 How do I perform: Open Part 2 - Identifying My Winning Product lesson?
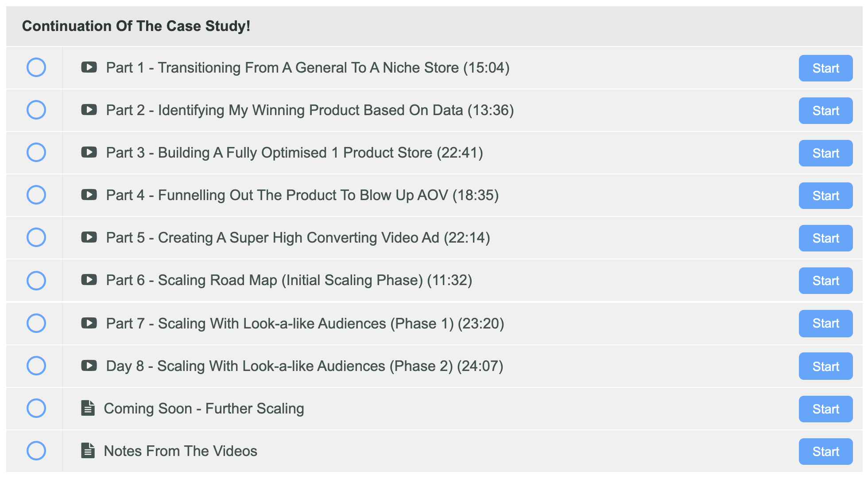(310, 110)
